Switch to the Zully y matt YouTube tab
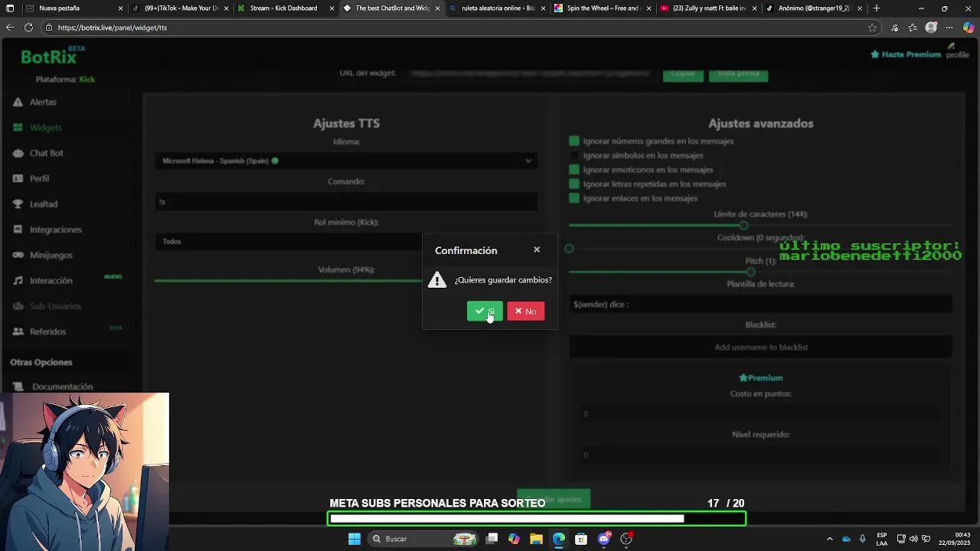 707,8
